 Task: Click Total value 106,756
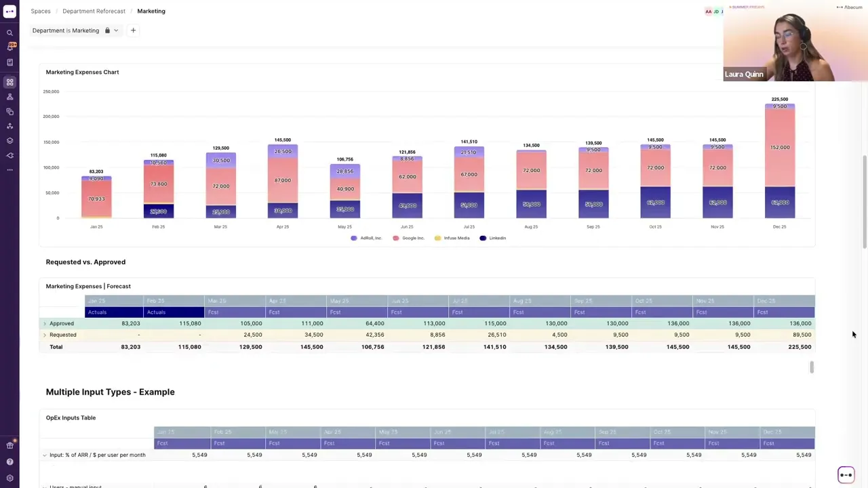(x=372, y=347)
